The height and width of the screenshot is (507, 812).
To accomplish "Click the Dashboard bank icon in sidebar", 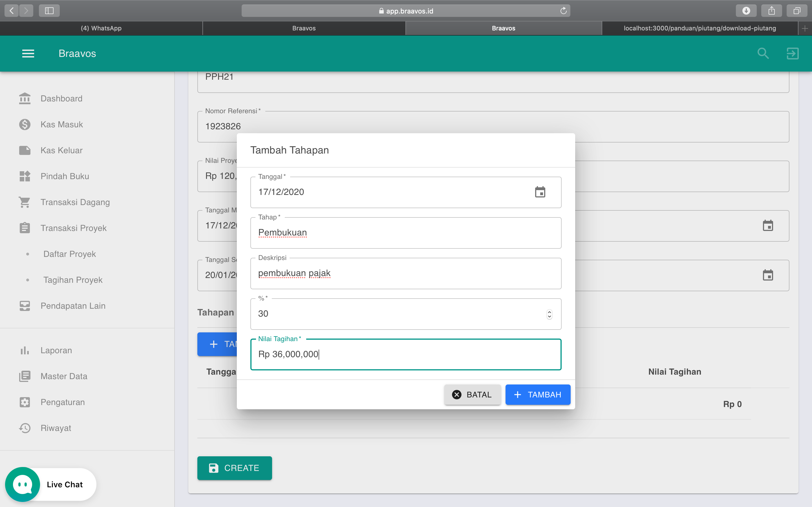I will coord(25,99).
